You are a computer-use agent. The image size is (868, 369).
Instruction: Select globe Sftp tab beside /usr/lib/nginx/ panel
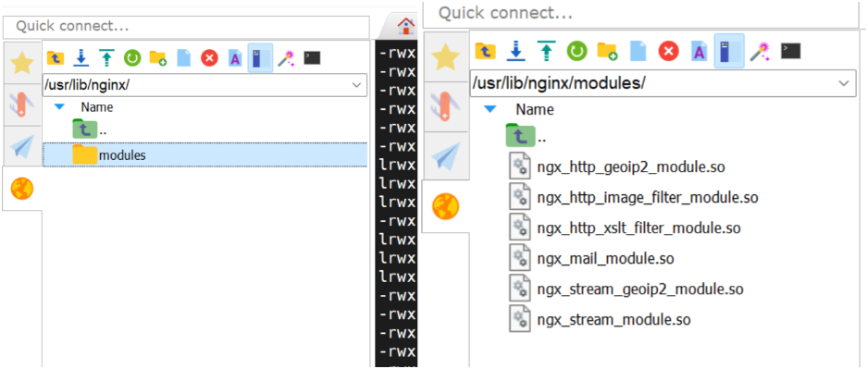22,189
